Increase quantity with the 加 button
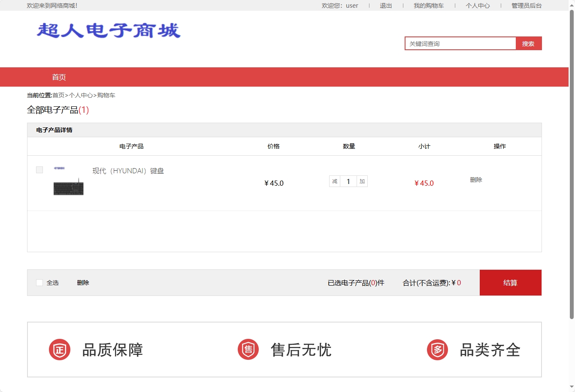This screenshot has width=575, height=392. pos(362,181)
